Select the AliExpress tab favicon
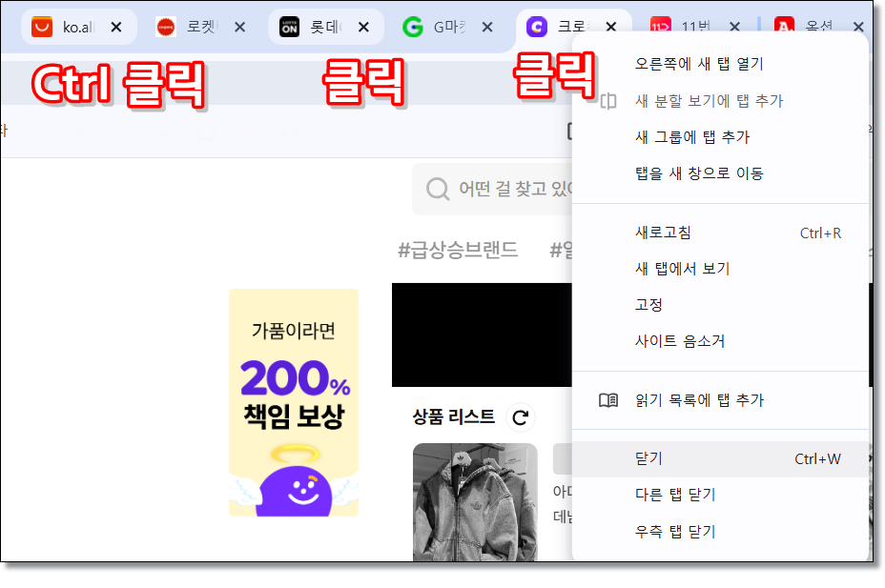Screen dimensions: 885x588 coord(41,27)
